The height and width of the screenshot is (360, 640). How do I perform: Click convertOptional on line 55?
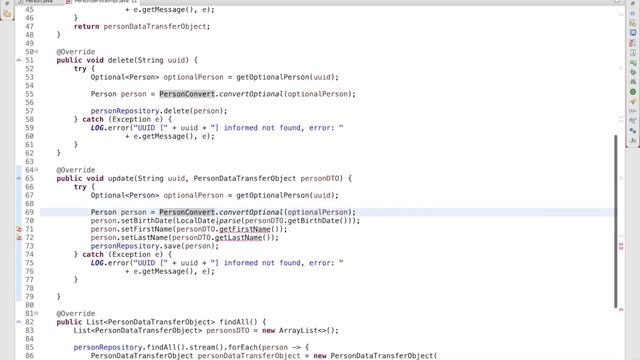click(x=251, y=94)
